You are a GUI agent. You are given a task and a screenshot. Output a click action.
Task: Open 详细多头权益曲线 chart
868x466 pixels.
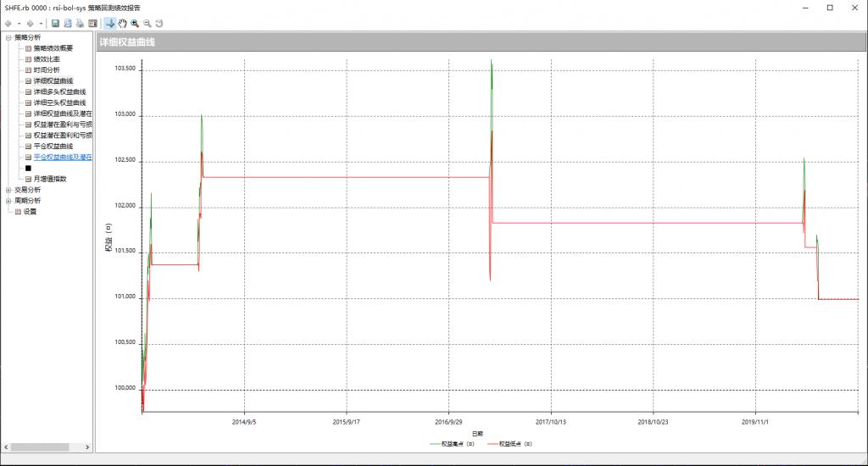pyautogui.click(x=60, y=92)
